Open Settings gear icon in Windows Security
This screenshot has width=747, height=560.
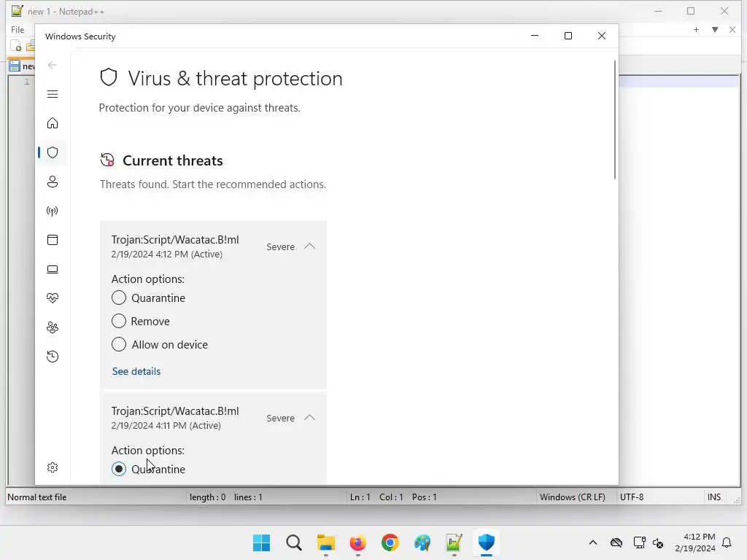click(x=53, y=467)
